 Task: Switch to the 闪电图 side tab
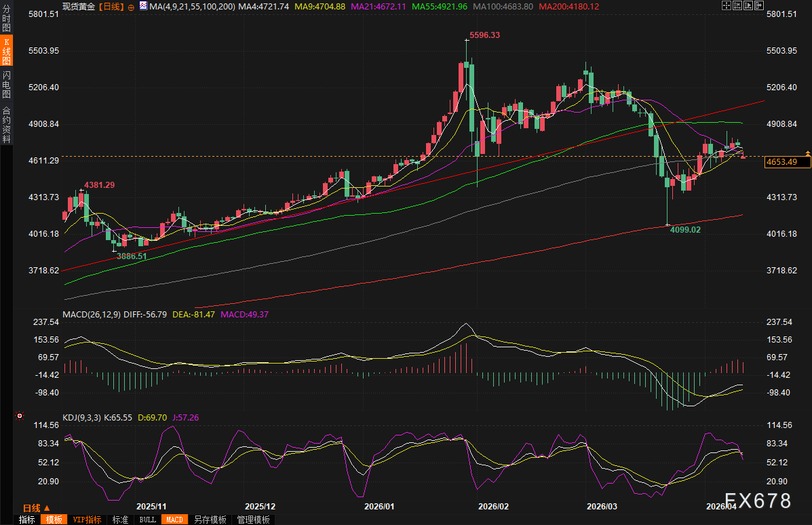pos(6,84)
